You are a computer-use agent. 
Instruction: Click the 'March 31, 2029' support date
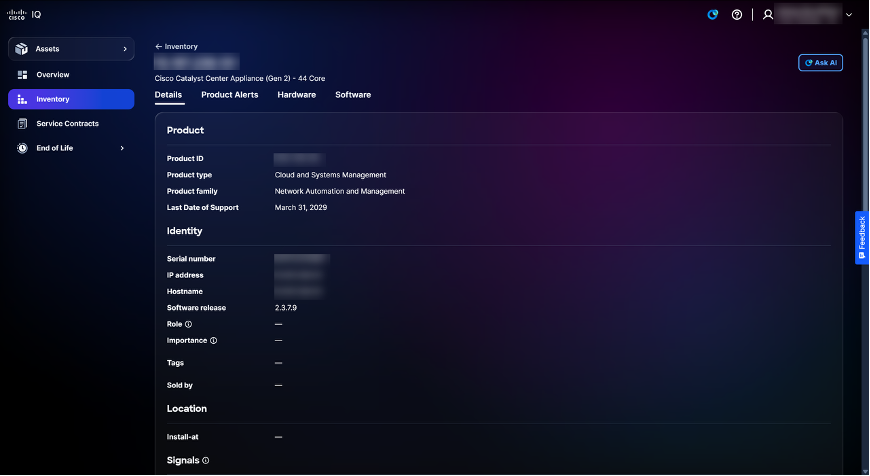[x=301, y=207]
